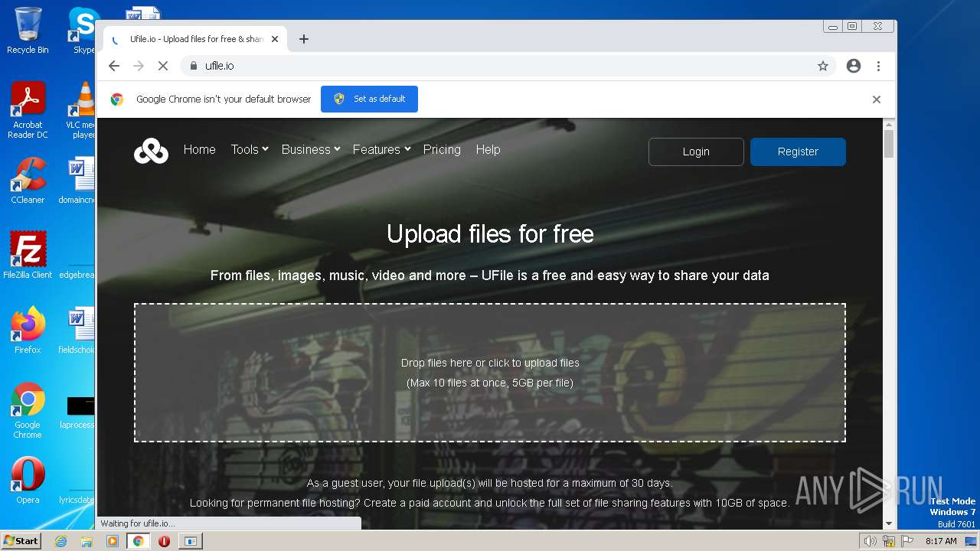Select the Ufile.io browser tab

click(195, 39)
